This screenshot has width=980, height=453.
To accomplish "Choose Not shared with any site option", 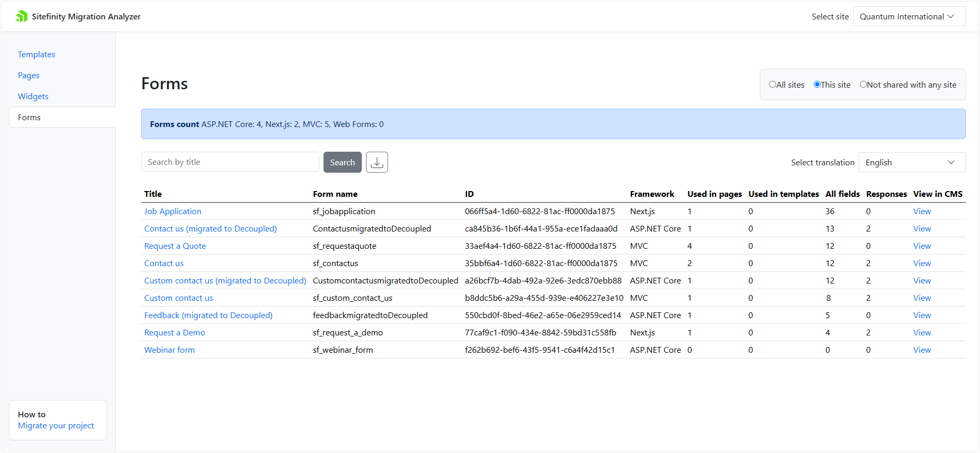I will click(x=863, y=85).
